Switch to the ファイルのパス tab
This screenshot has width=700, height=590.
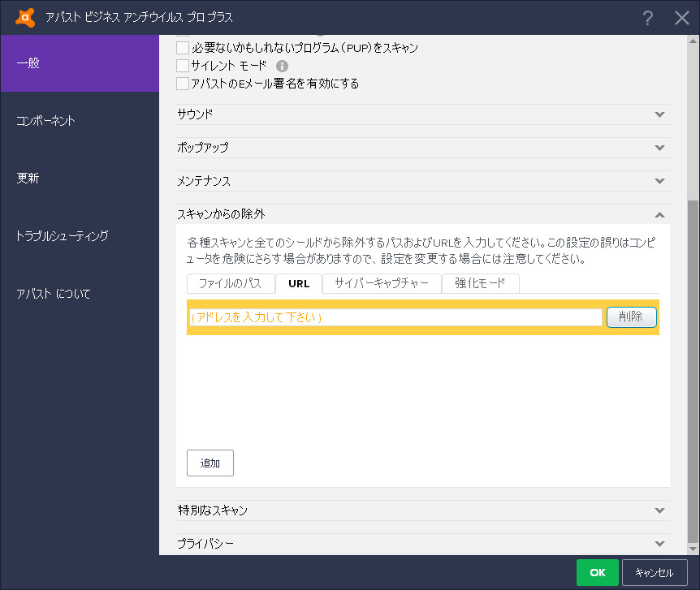pos(231,283)
